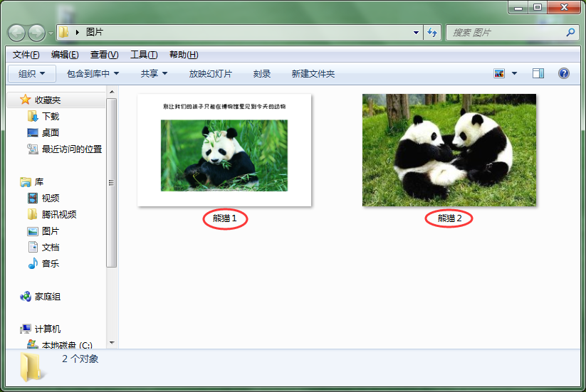
Task: Open the 帮助(H) menu
Action: click(x=184, y=55)
